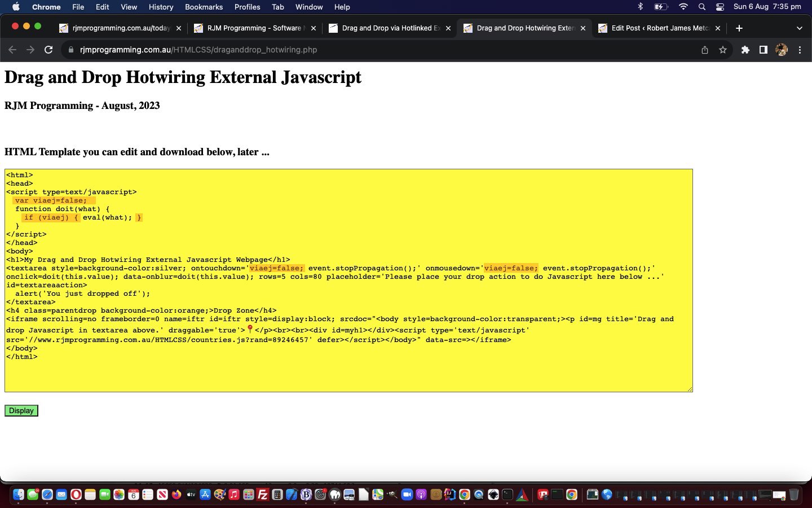Open the Chrome Extensions puzzle icon

coord(745,50)
